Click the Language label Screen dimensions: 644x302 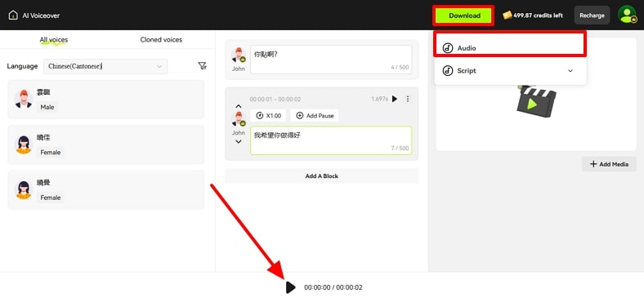(22, 66)
